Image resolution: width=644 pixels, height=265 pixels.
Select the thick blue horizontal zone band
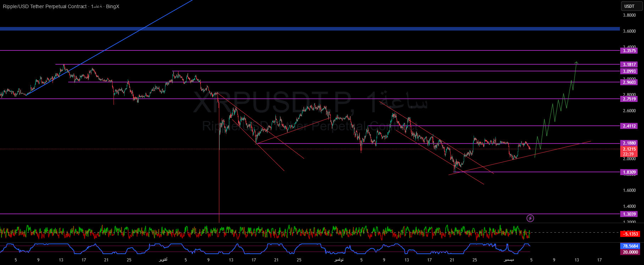(309, 29)
